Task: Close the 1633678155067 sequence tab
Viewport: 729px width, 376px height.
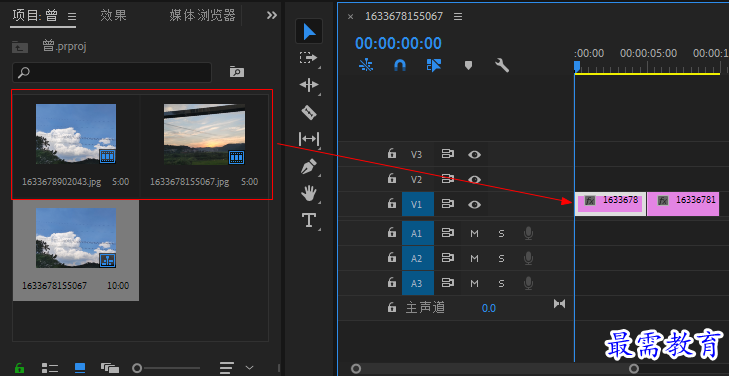Action: click(351, 17)
